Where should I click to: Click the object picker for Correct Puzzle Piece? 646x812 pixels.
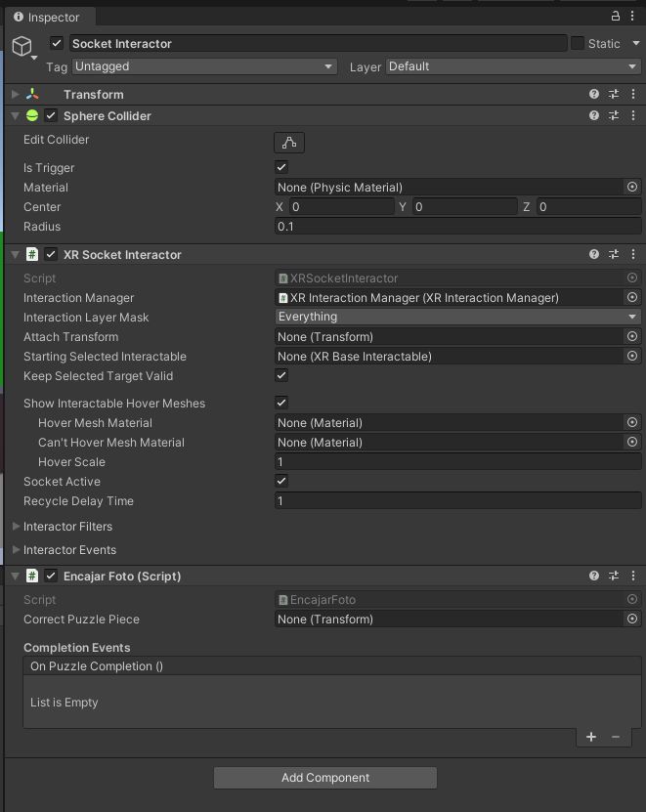click(632, 619)
